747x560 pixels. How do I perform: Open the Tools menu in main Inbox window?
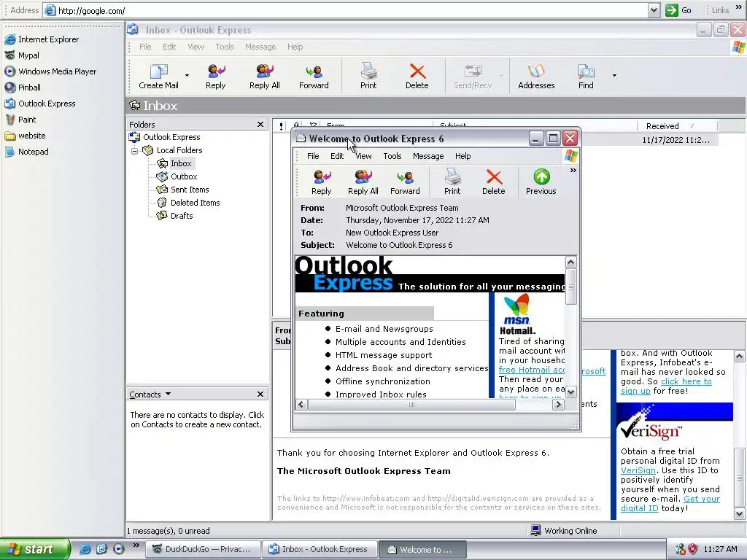225,47
